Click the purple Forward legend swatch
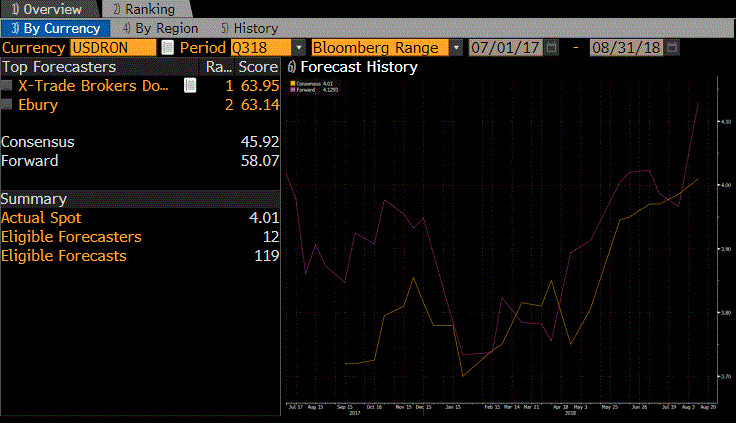Viewport: 736px width, 423px height. [x=293, y=89]
